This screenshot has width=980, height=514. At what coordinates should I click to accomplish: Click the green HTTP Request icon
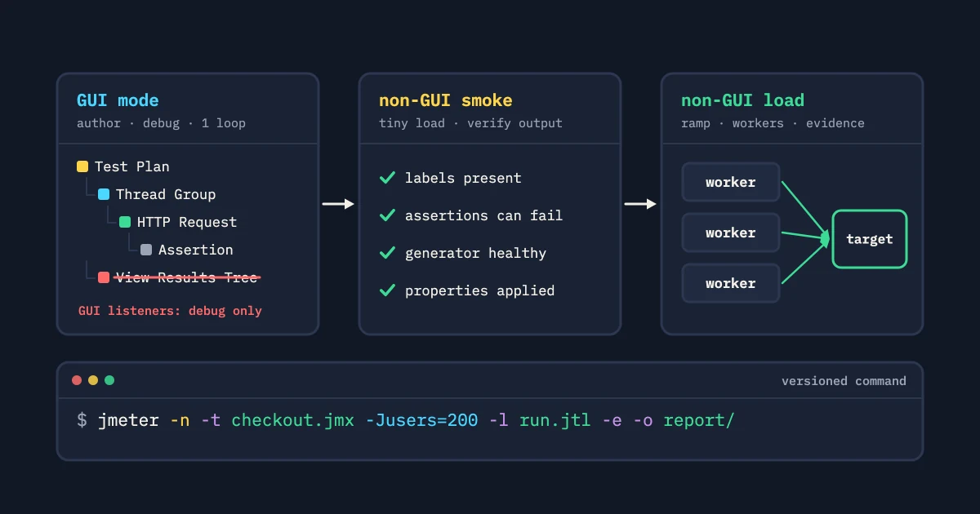tap(125, 222)
